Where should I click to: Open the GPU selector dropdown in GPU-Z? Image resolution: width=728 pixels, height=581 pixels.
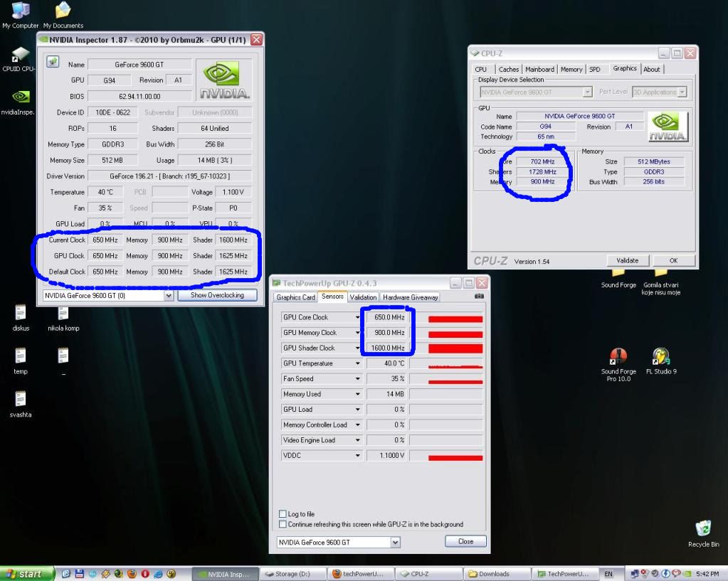[395, 542]
